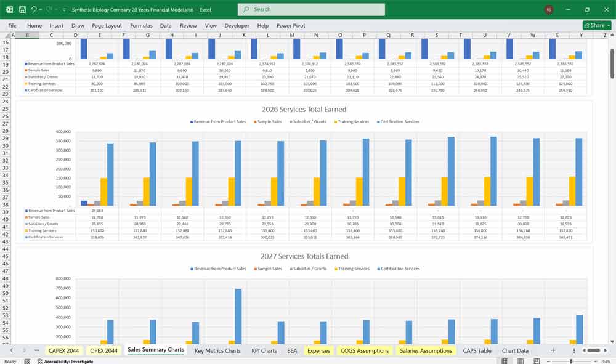Open the Customize Quick Access Toolbar dropdown

(x=63, y=9)
